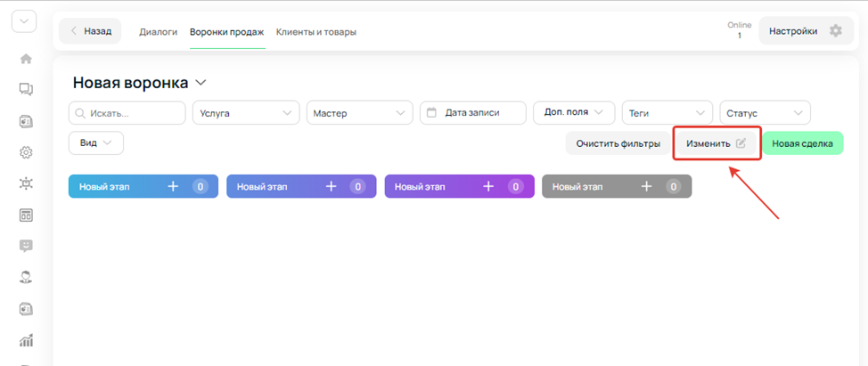Open the calendar board icon in sidebar
The height and width of the screenshot is (366, 868).
tap(26, 216)
